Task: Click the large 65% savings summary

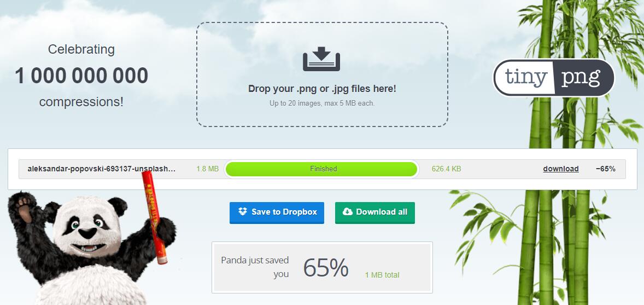Action: pos(326,268)
